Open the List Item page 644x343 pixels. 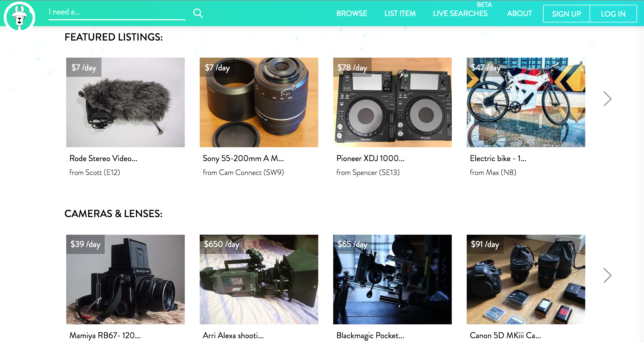click(x=400, y=13)
